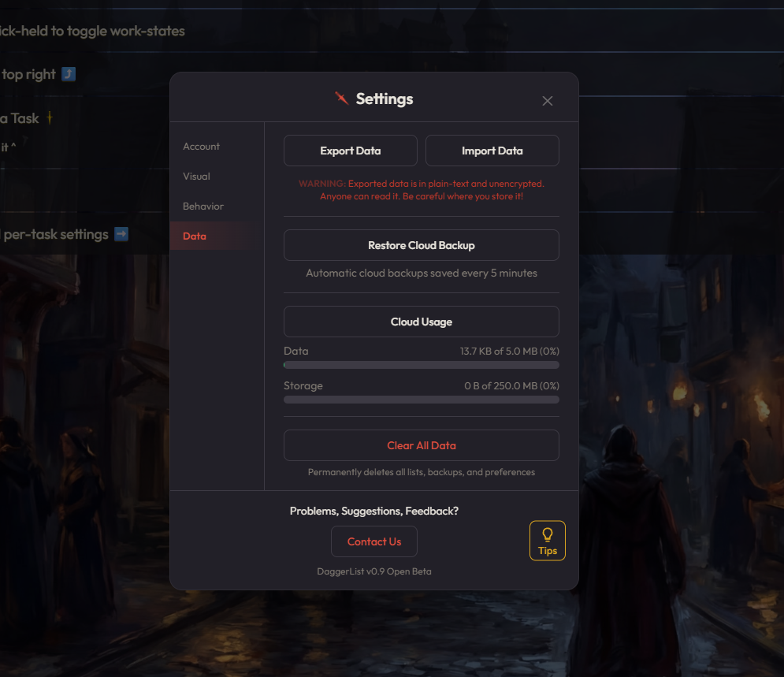Viewport: 784px width, 677px height.
Task: Open the Cloud Usage button
Action: pos(422,322)
